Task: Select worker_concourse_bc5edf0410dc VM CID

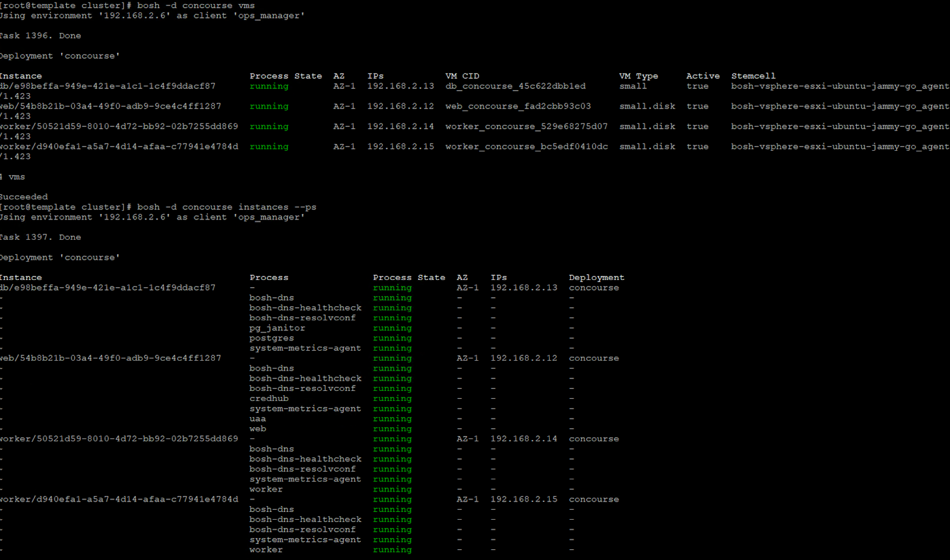Action: pos(527,147)
